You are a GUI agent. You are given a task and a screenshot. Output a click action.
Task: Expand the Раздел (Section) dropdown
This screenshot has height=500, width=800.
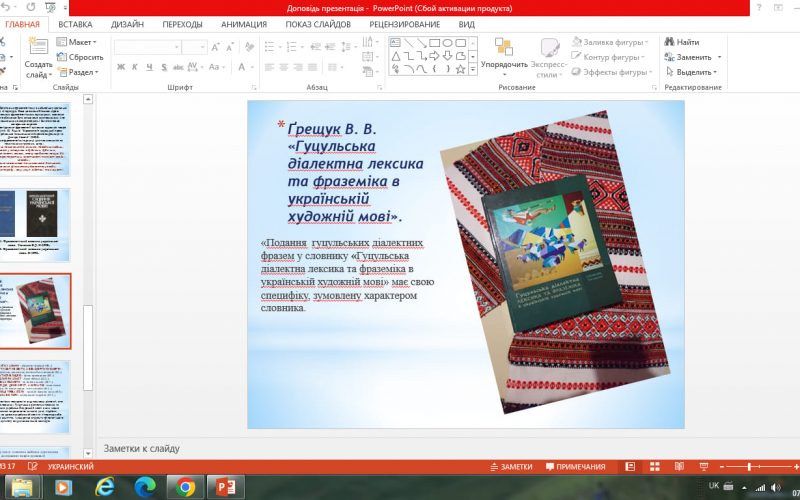[80, 72]
